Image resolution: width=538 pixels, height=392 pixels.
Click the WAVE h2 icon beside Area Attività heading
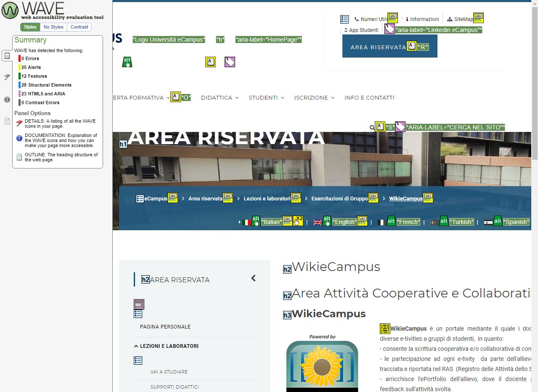point(287,295)
